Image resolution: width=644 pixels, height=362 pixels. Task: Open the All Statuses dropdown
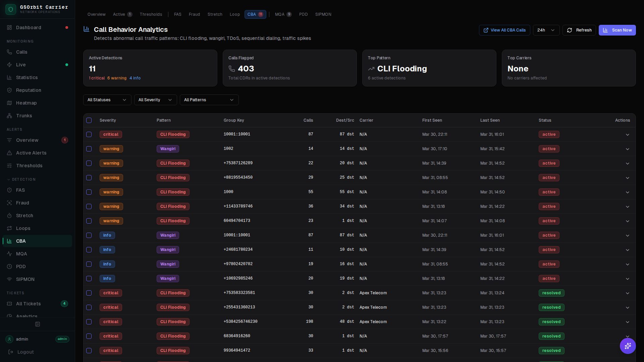point(107,100)
